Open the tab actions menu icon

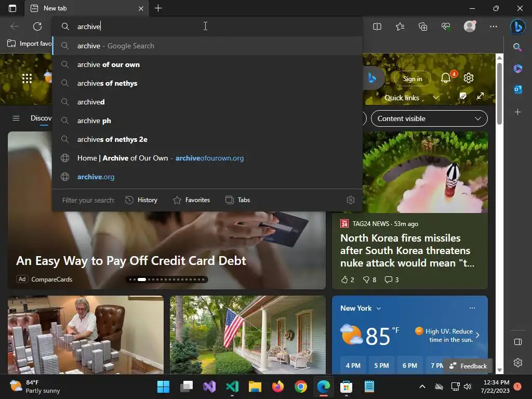click(12, 8)
